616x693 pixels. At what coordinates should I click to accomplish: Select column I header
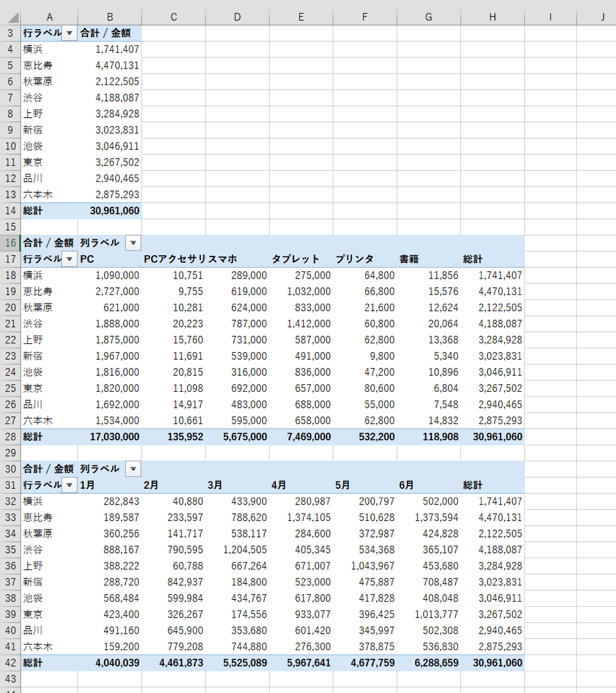(550, 17)
